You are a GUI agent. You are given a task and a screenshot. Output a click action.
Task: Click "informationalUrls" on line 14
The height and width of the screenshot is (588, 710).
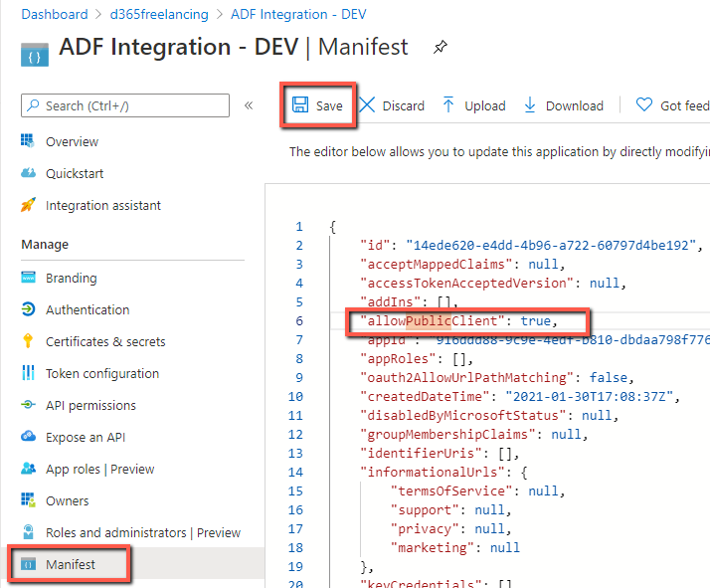coord(433,472)
